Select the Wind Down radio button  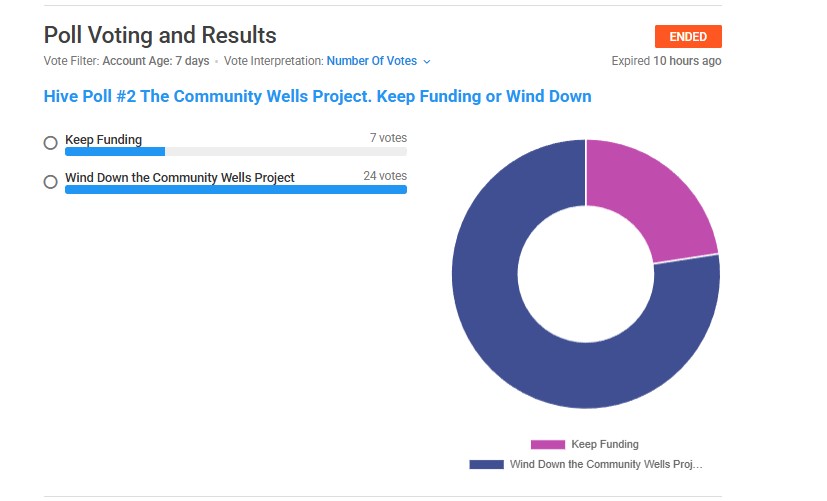click(x=51, y=182)
